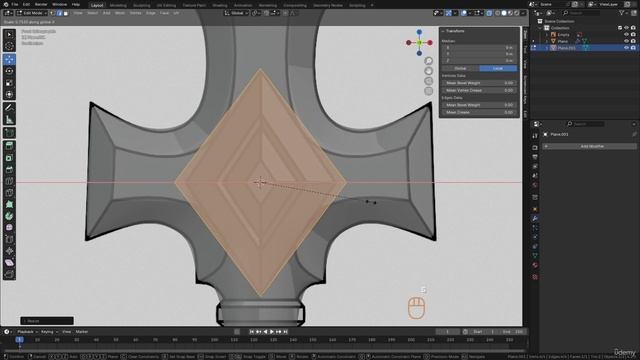640x360 pixels.
Task: Select the Bevel tool
Action: click(9, 169)
